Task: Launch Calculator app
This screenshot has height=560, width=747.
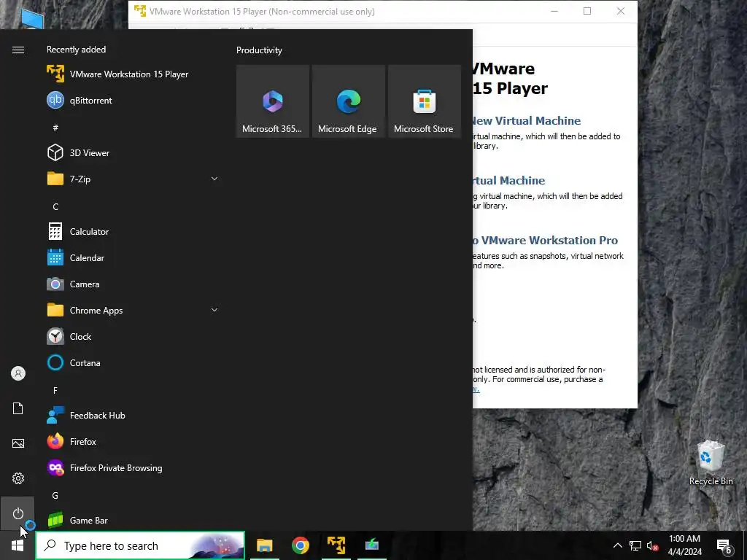Action: [x=133, y=231]
